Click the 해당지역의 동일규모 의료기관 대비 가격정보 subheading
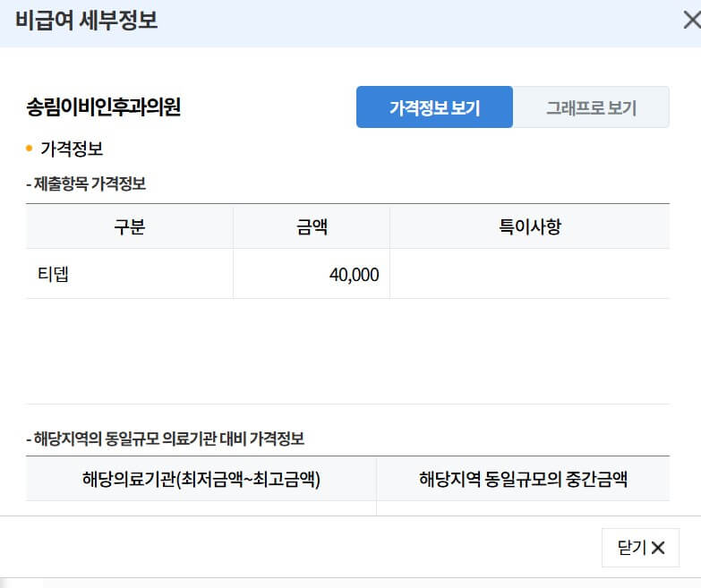The width and height of the screenshot is (701, 588). [x=166, y=439]
